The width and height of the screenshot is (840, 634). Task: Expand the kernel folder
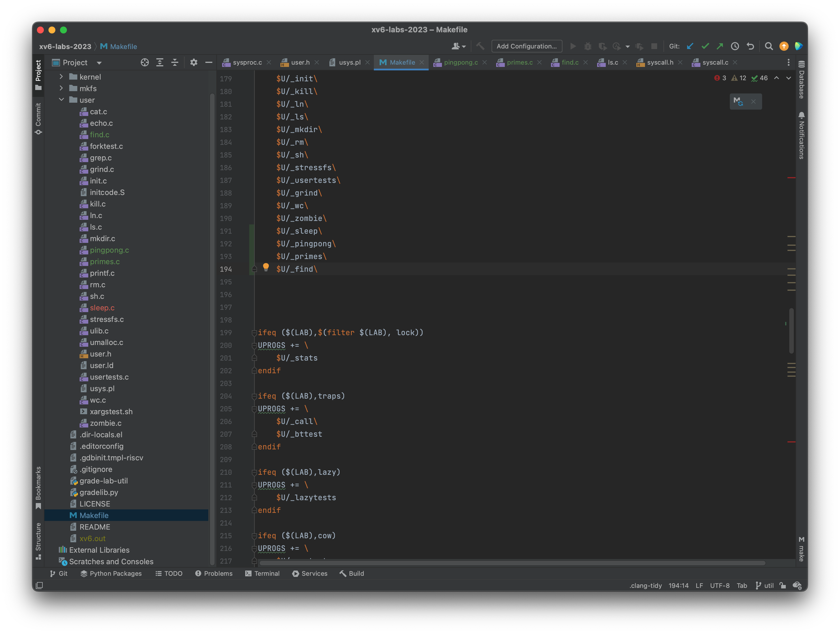[61, 77]
